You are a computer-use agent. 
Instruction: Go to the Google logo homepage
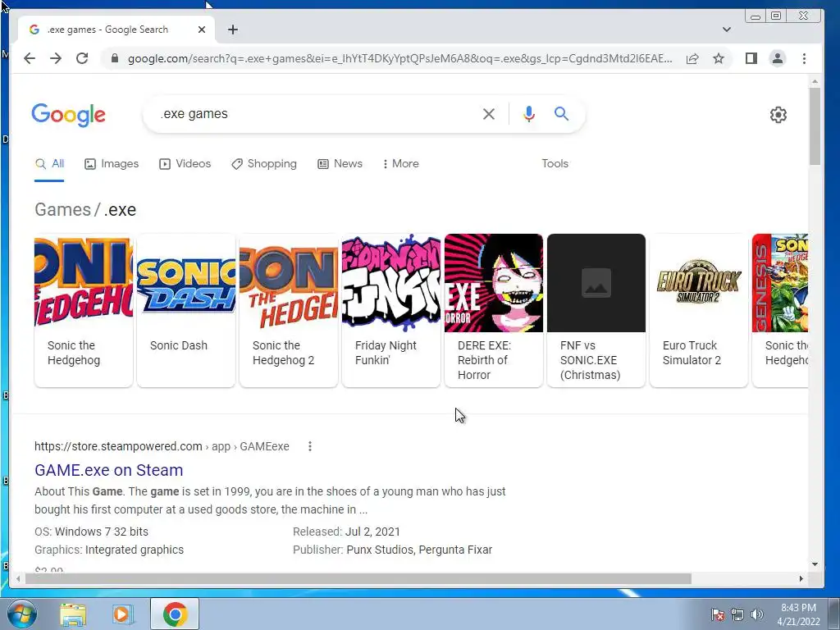tap(69, 115)
